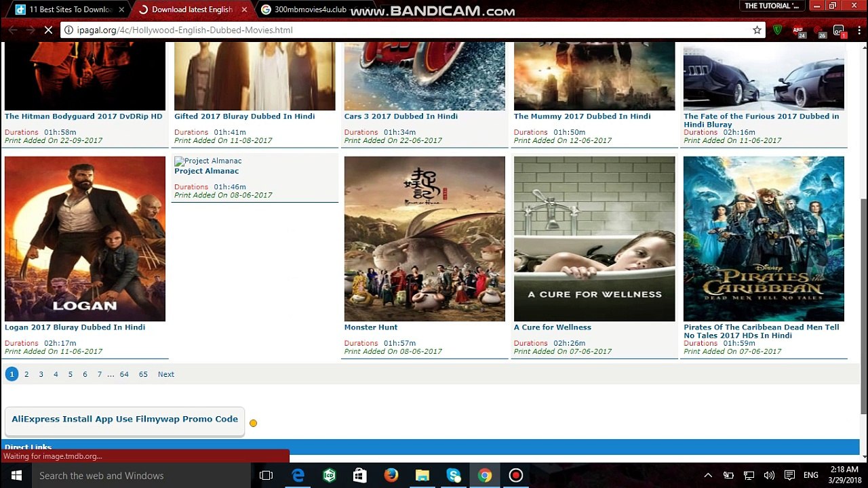Viewport: 868px width, 488px height.
Task: Open the Action Center notifications icon
Action: (x=789, y=475)
